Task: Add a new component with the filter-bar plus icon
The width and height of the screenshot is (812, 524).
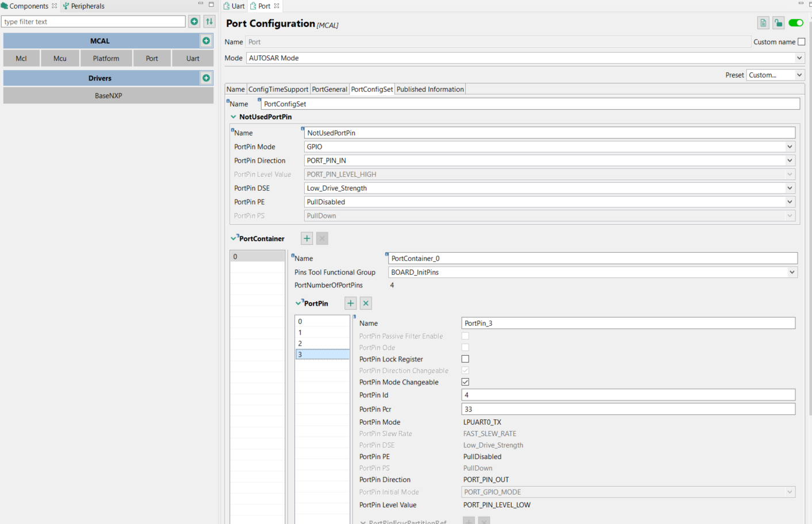Action: click(x=194, y=22)
